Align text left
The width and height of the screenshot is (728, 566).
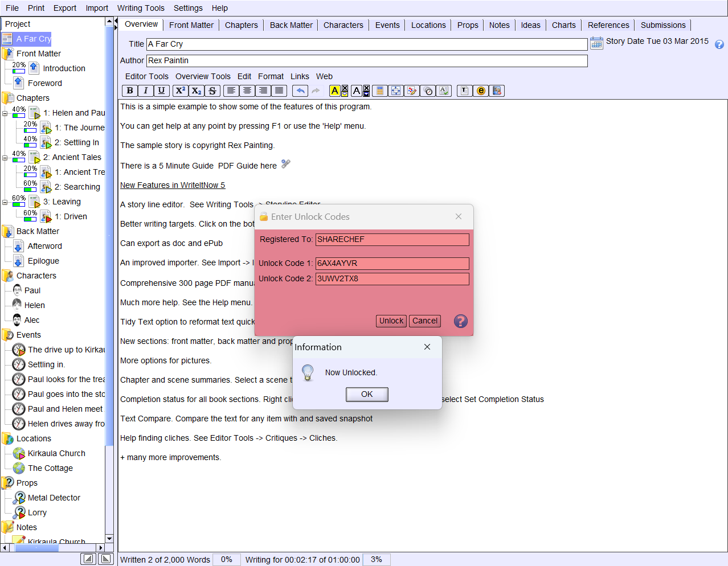[x=231, y=91]
